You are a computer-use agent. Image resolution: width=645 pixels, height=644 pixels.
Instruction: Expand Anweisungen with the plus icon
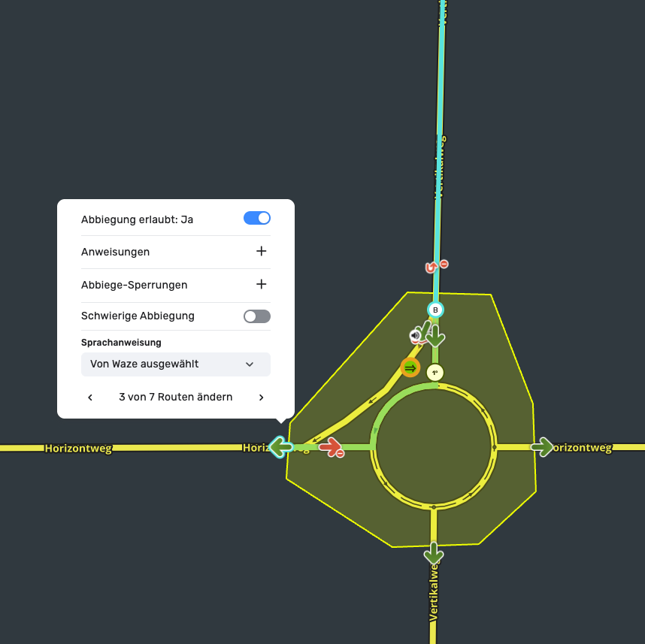point(261,252)
